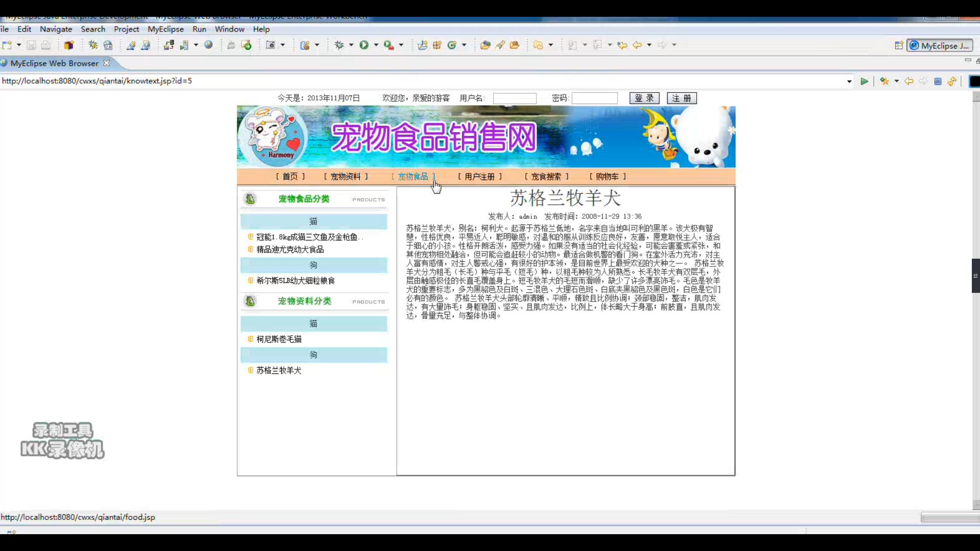The image size is (980, 551).
Task: Click the new package toolbar icon
Action: coord(437,45)
